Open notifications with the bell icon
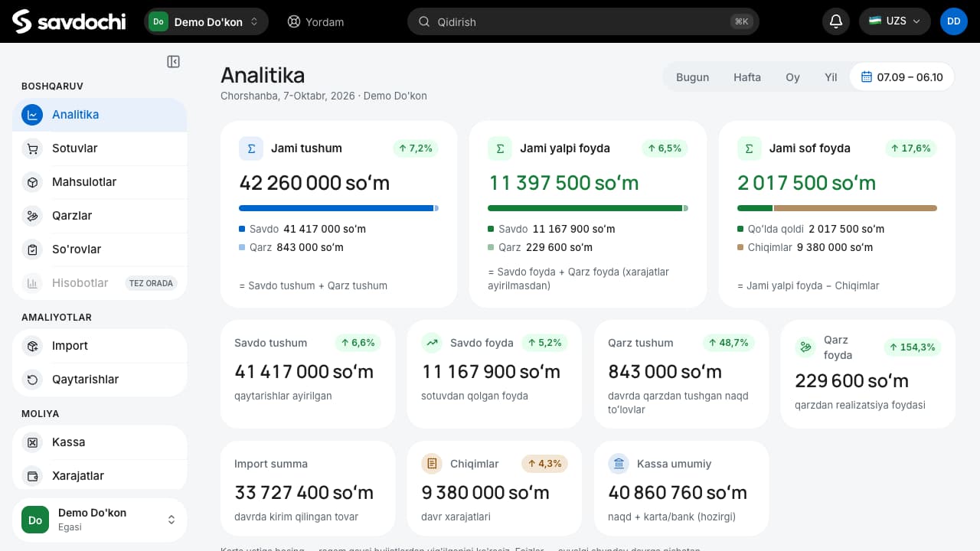The width and height of the screenshot is (980, 551). 836,21
